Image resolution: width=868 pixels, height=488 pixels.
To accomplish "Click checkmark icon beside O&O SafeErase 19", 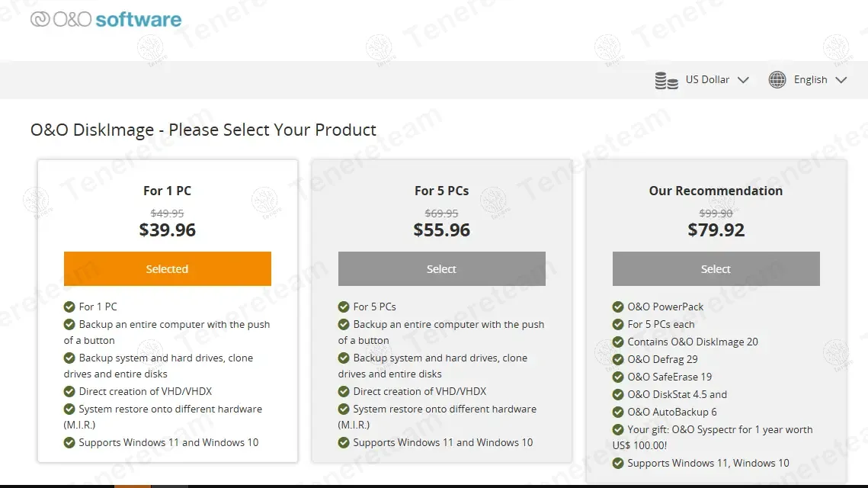I will tap(618, 377).
